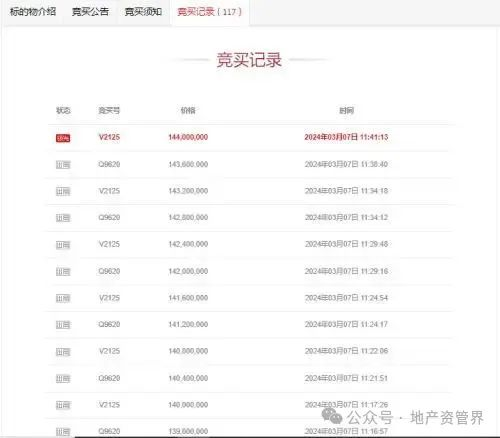This screenshot has height=438, width=500.
Task: Select the timestamp 2024年03月07日 11:41:13
Action: pyautogui.click(x=346, y=137)
